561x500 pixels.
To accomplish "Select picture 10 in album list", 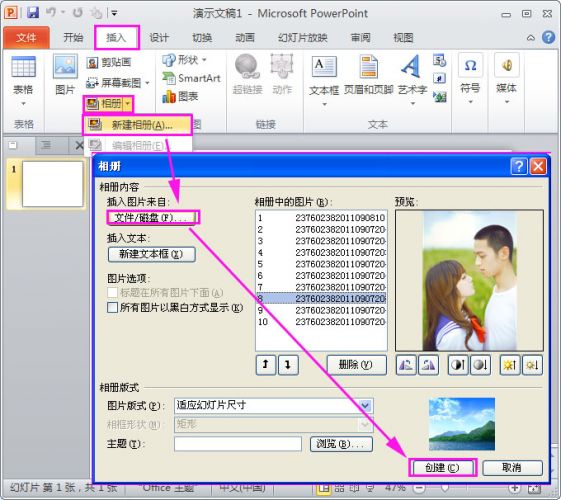I will [x=321, y=322].
